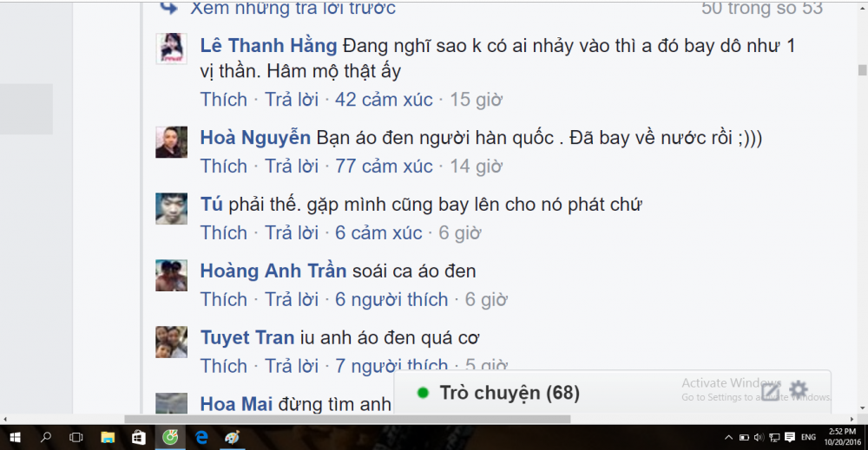
Task: Open Task View on the taskbar
Action: (76, 438)
